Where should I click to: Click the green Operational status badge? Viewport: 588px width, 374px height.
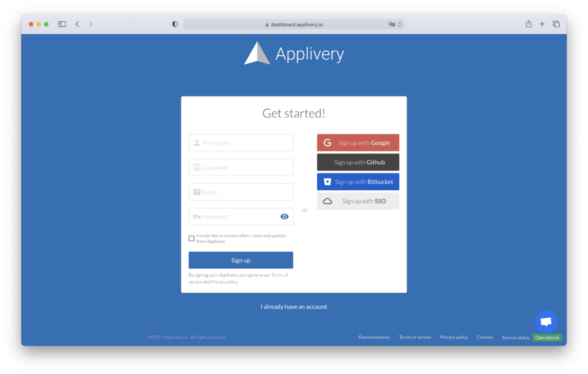point(547,338)
